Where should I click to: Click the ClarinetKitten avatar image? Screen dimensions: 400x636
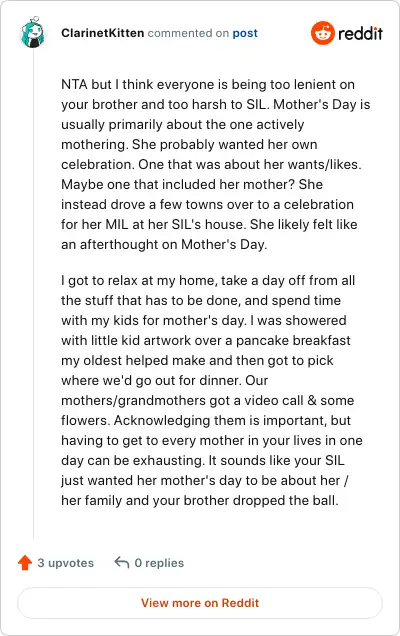[32, 32]
